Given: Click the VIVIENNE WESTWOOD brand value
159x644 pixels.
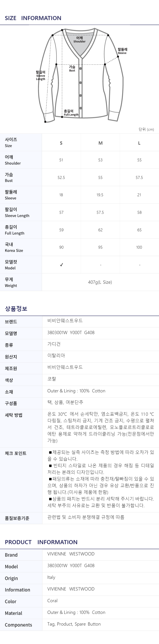Looking at the screenshot, I should click(x=71, y=554).
